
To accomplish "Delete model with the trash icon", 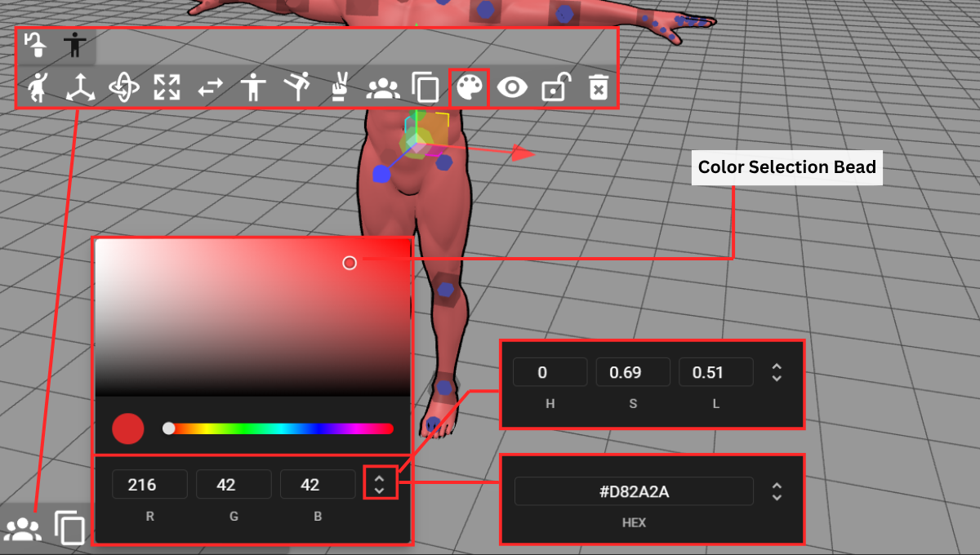I will click(599, 87).
